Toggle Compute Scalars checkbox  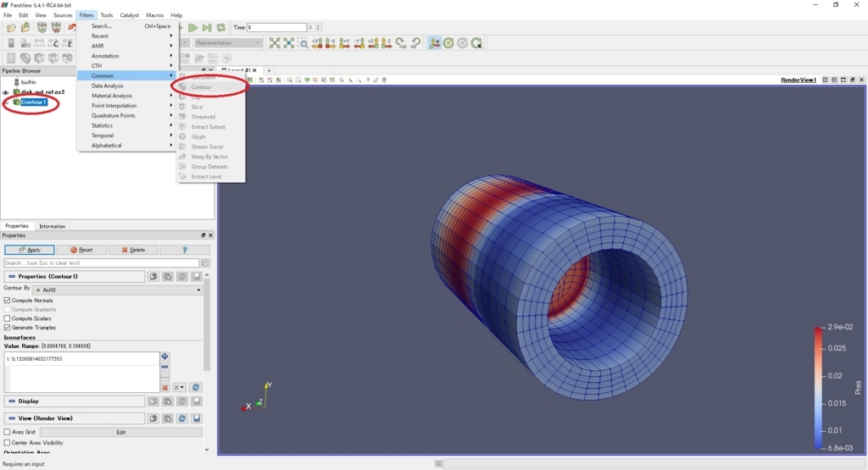[7, 318]
